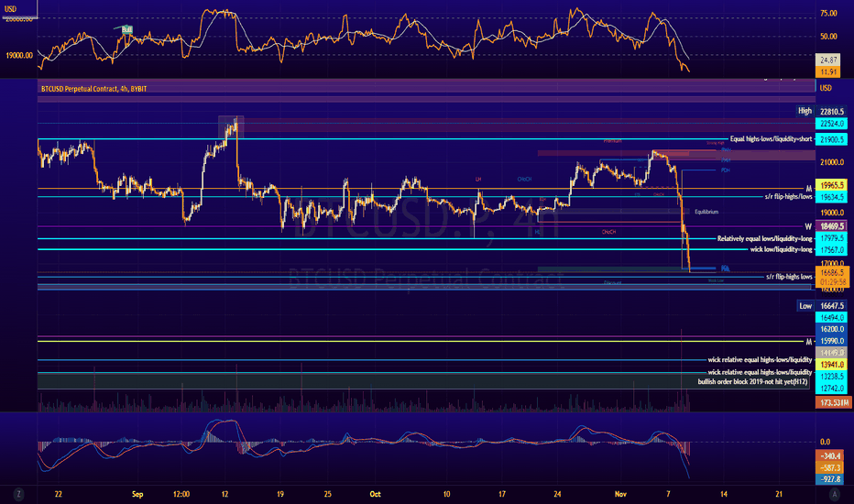Click the RSI value 11.91
This screenshot has width=854, height=504.
tap(827, 71)
